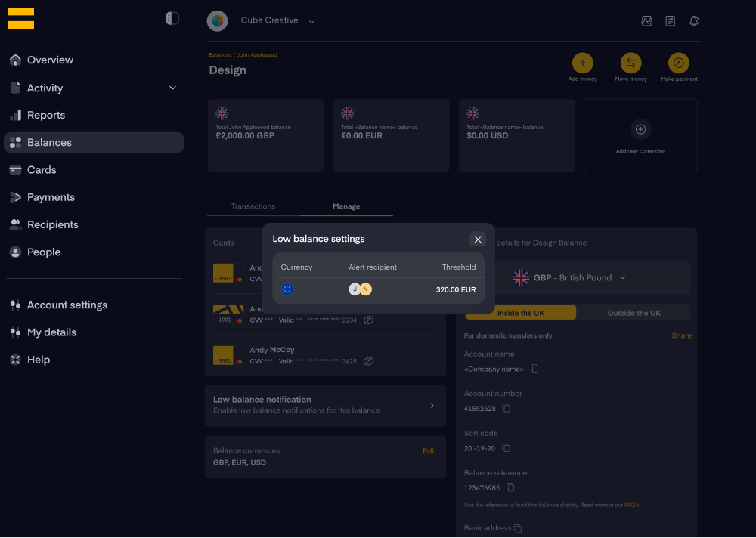Open the analytics icon in header
This screenshot has height=538, width=756.
click(x=646, y=20)
